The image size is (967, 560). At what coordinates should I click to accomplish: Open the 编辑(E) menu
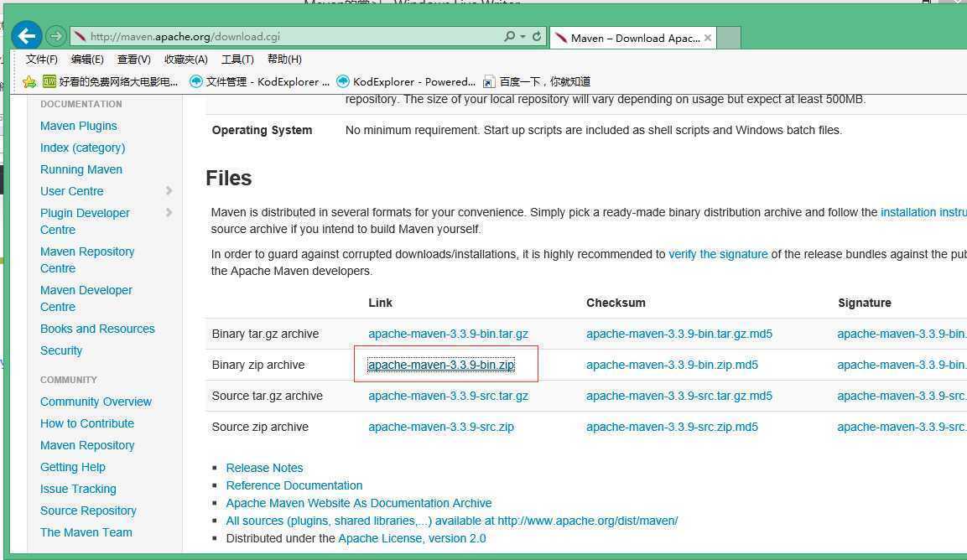point(87,60)
